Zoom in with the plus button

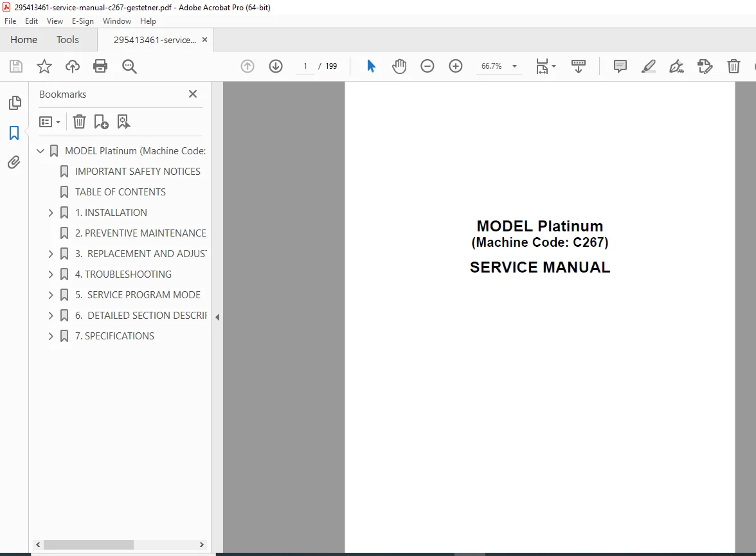coord(456,66)
